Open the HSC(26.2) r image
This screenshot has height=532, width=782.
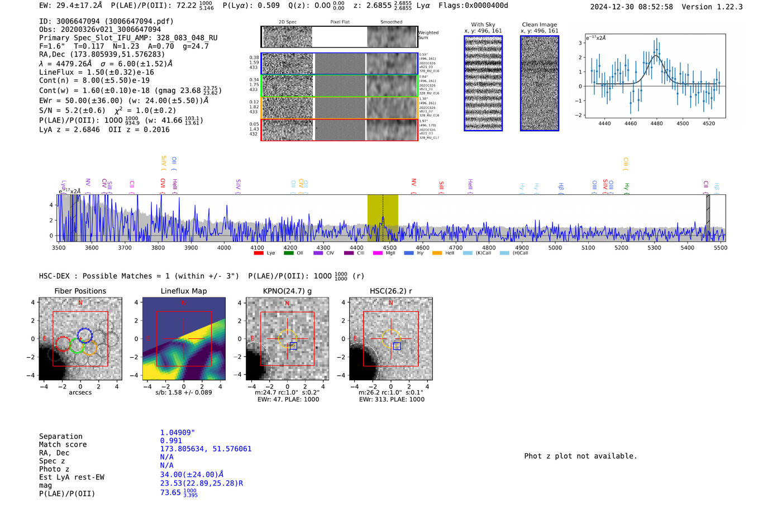pos(390,339)
